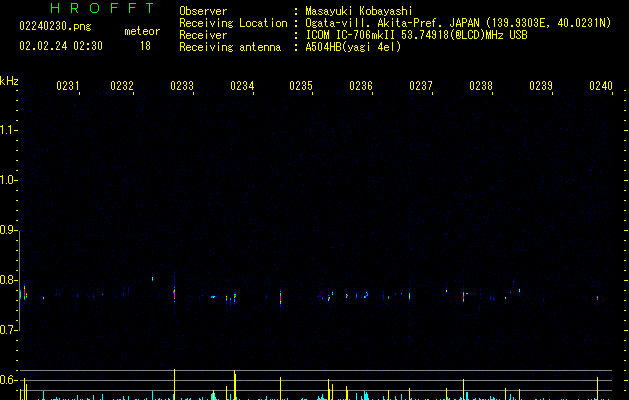Click the meteor label

pyautogui.click(x=142, y=31)
